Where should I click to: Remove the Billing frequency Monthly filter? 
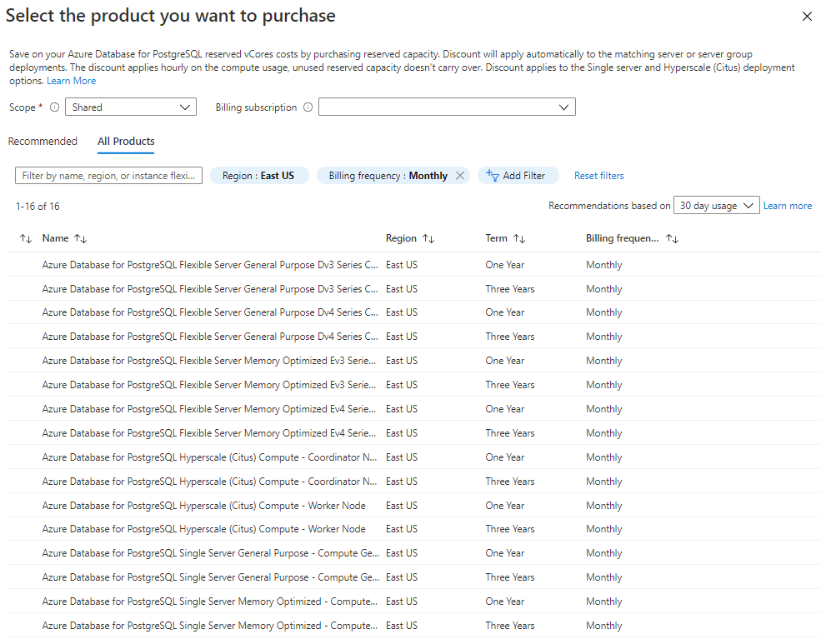coord(460,176)
